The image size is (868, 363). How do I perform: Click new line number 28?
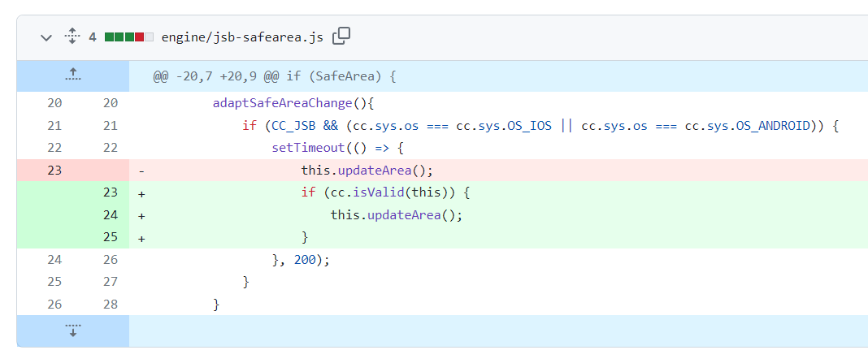111,305
